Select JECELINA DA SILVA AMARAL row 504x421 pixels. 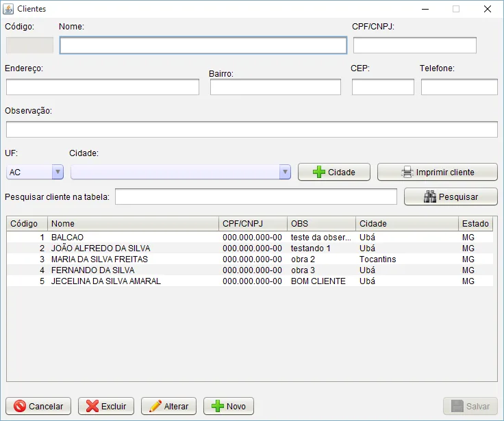pyautogui.click(x=250, y=281)
